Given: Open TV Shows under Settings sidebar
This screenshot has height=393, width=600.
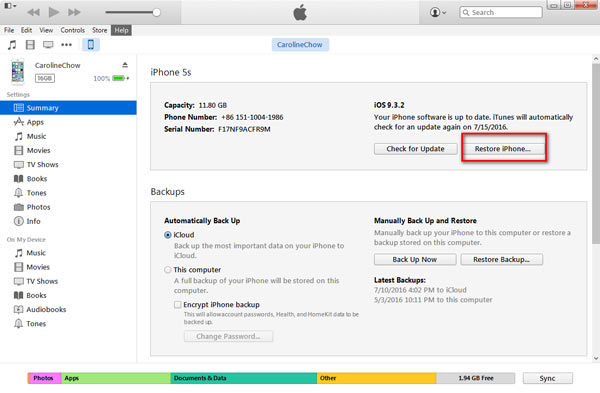Looking at the screenshot, I should (x=68, y=165).
